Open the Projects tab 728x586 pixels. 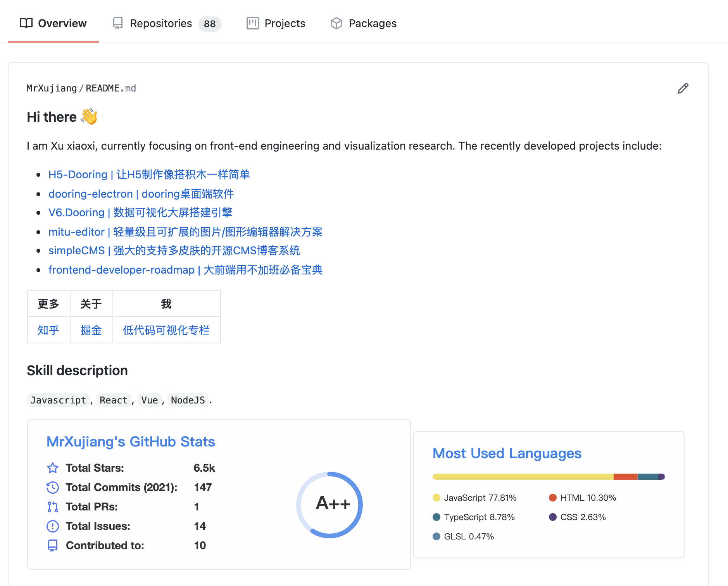pos(276,23)
